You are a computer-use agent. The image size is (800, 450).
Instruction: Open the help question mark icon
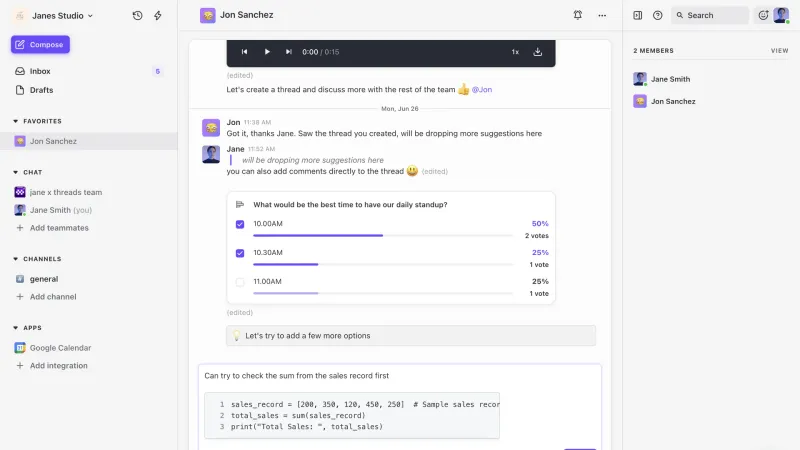coord(658,15)
